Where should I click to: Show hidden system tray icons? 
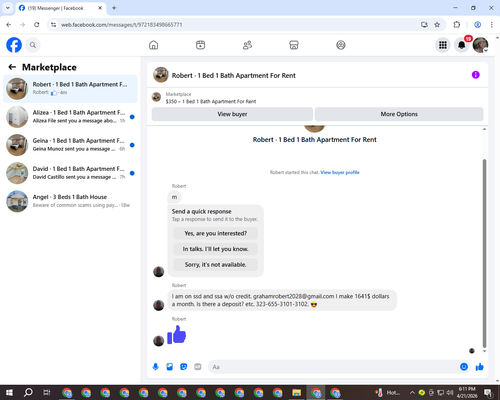(412, 393)
